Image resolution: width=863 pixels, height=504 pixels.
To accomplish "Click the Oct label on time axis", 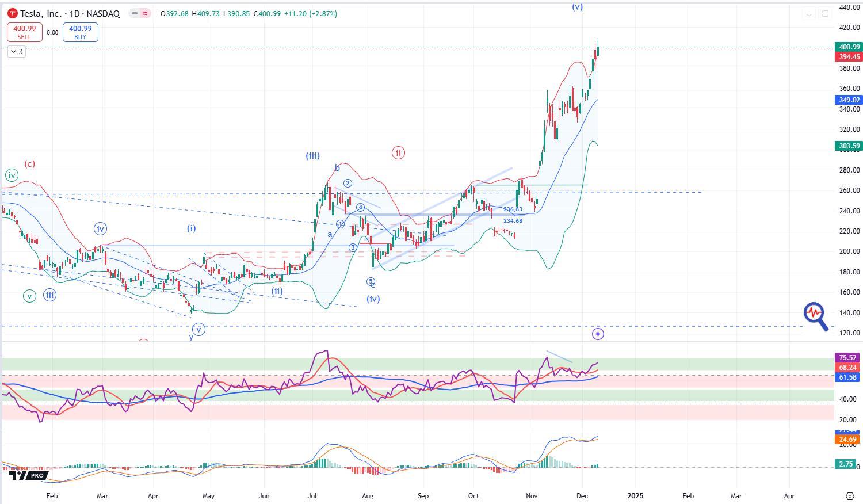I will 473,495.
